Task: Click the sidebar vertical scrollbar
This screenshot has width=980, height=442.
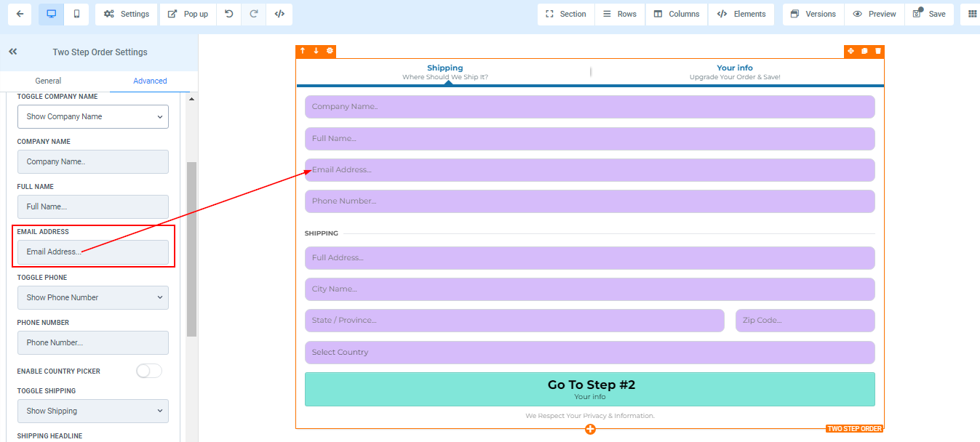Action: [x=192, y=247]
